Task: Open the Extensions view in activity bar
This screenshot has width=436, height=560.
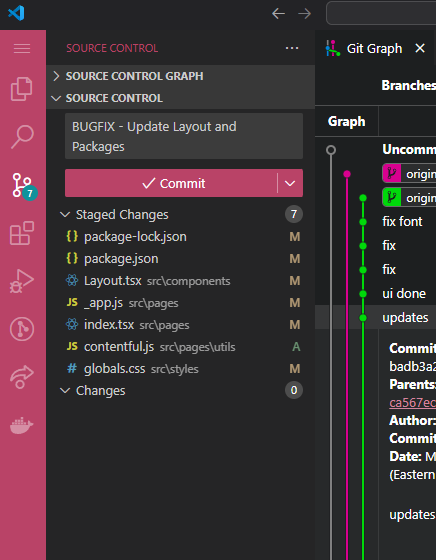Action: click(x=22, y=233)
